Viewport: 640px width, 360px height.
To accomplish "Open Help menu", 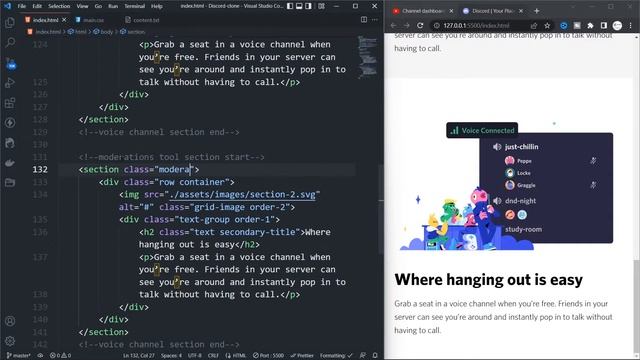I will coord(157,6).
